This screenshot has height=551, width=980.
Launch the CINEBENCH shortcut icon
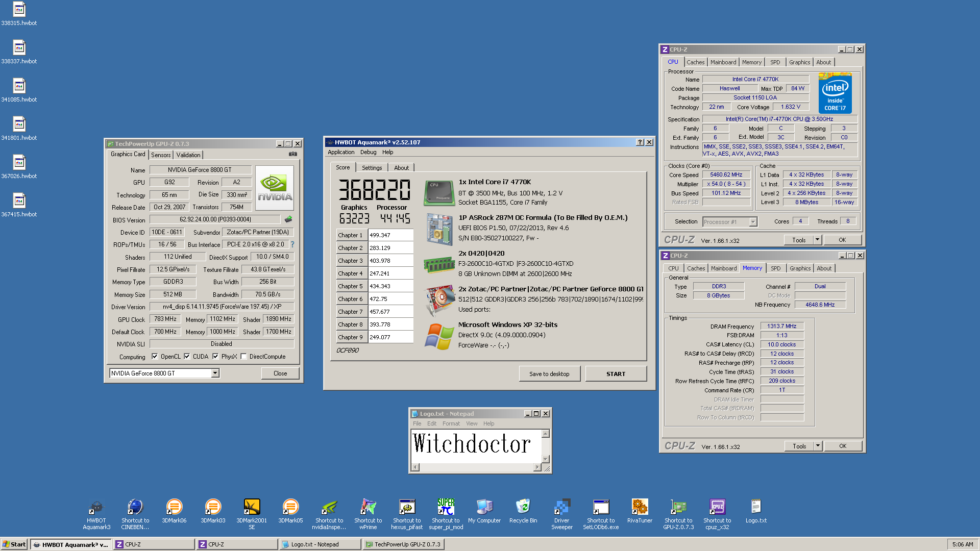[135, 514]
